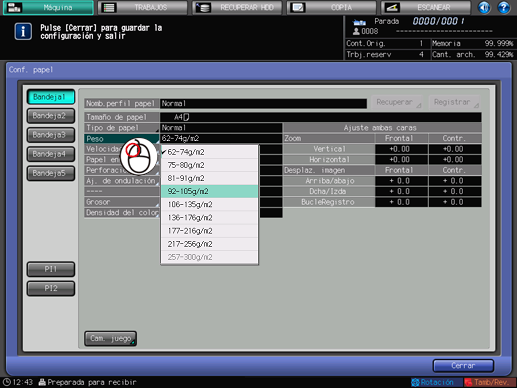Open the Peso weight dropdown
Viewport: 517px width, 388px height.
122,139
